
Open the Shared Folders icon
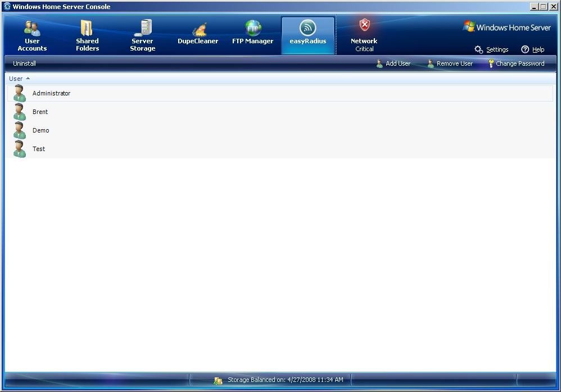coord(87,28)
